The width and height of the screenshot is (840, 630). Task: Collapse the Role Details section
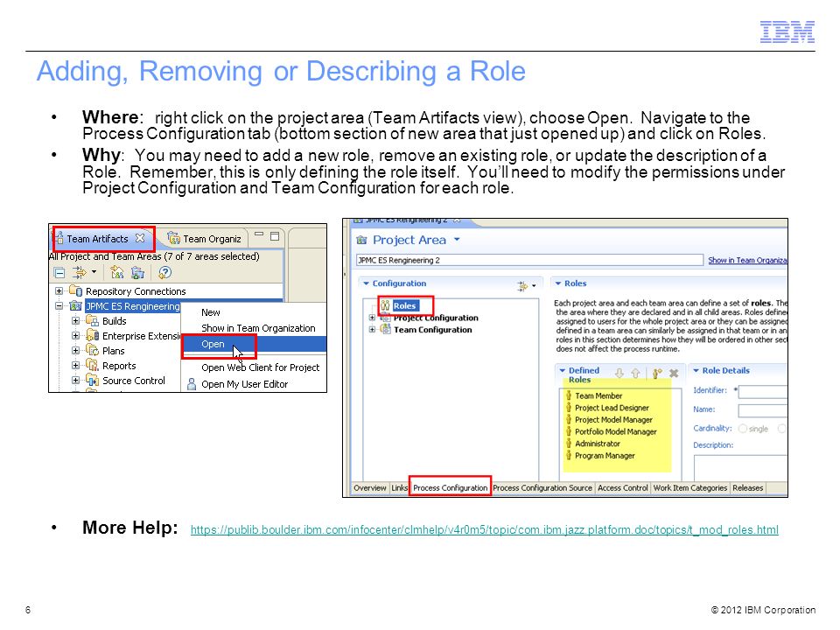point(696,370)
